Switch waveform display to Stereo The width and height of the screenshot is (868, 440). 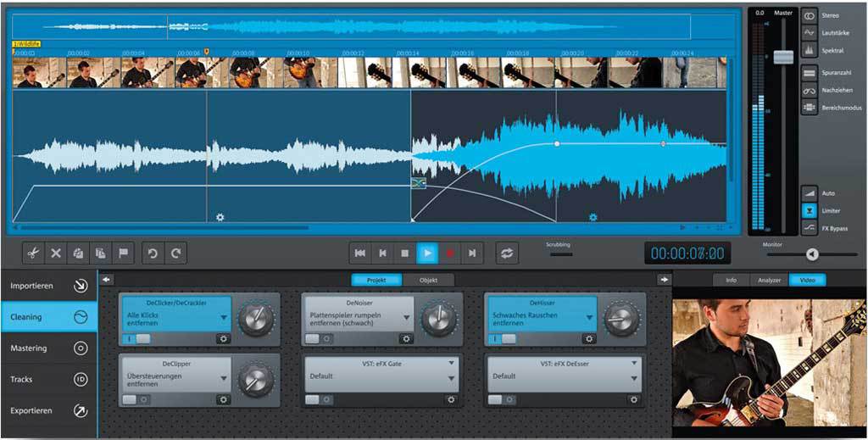tap(810, 15)
